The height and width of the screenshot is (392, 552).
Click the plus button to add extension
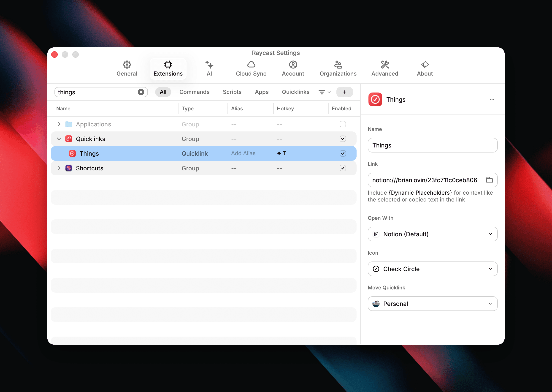pyautogui.click(x=344, y=92)
